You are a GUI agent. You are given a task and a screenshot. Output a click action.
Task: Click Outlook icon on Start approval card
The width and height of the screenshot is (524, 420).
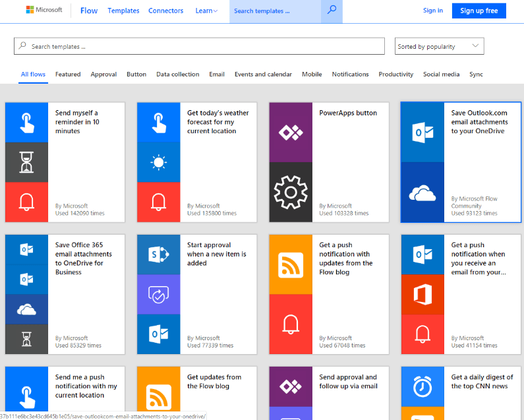(159, 334)
